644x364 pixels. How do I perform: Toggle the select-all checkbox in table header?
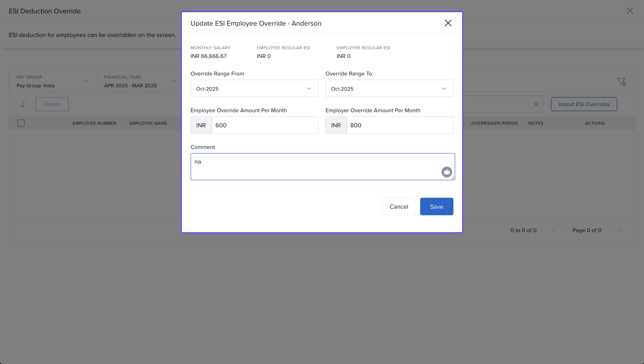click(21, 123)
